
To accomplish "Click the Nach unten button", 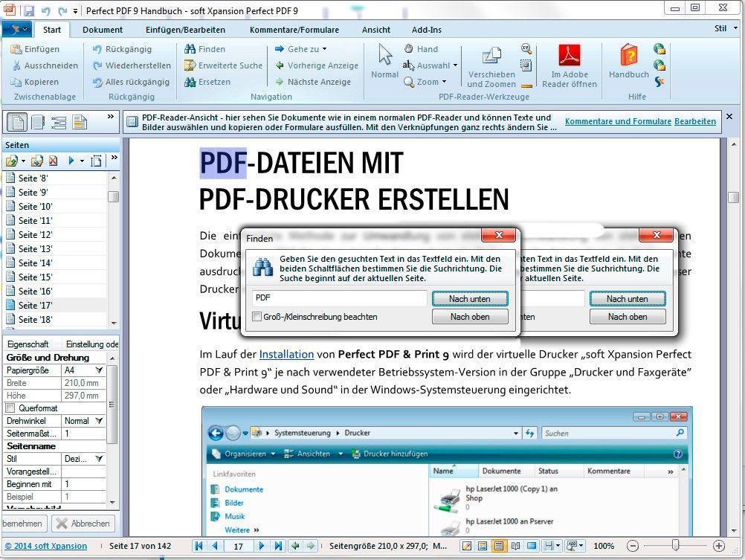I will coord(470,298).
